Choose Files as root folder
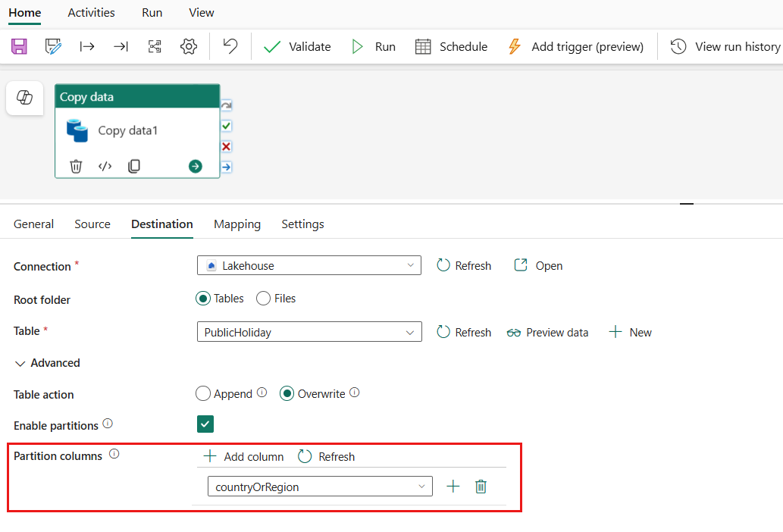This screenshot has width=783, height=532. tap(264, 299)
